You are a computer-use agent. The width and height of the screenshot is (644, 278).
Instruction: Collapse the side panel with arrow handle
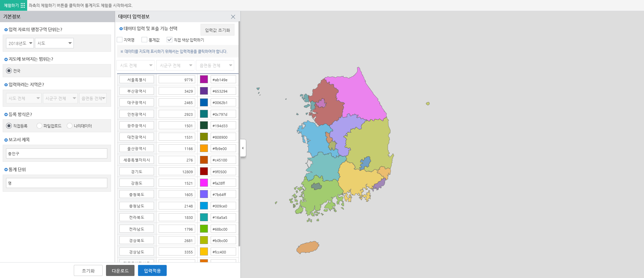point(243,148)
